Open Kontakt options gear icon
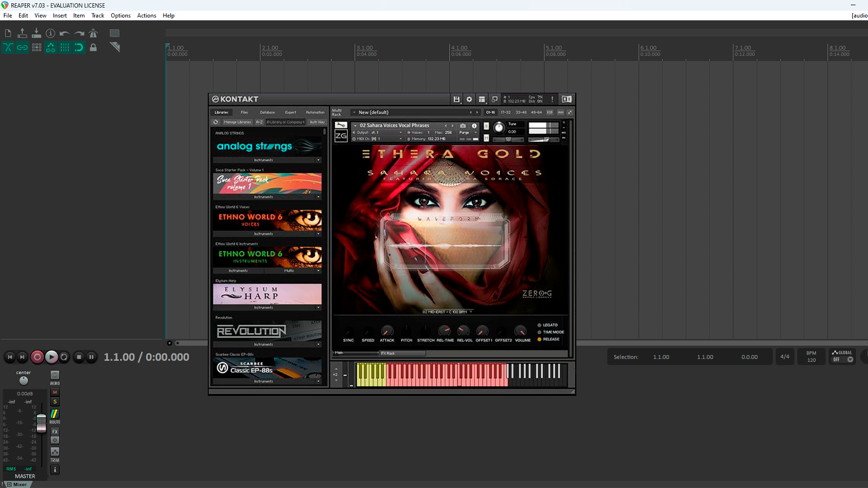868x488 pixels. click(x=469, y=99)
